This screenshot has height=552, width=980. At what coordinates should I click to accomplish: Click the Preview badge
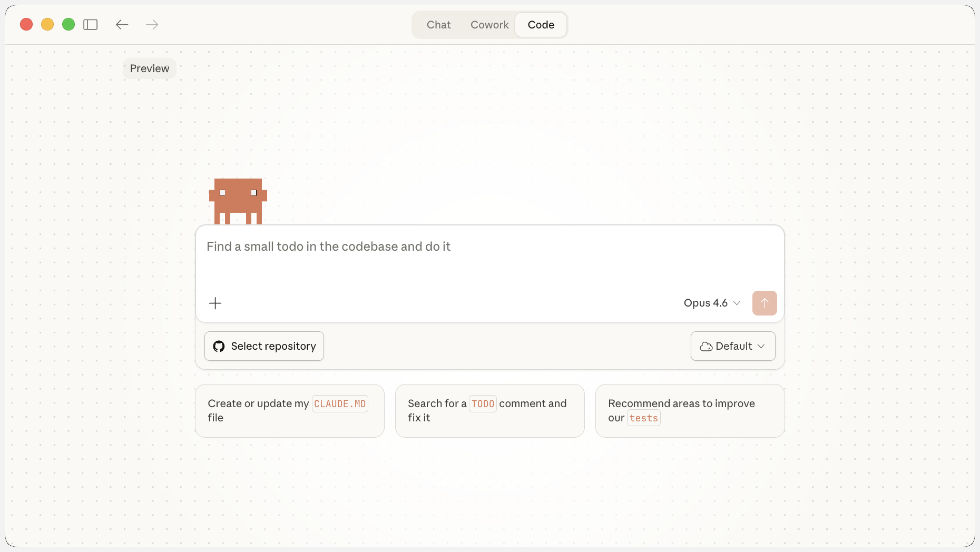tap(150, 68)
